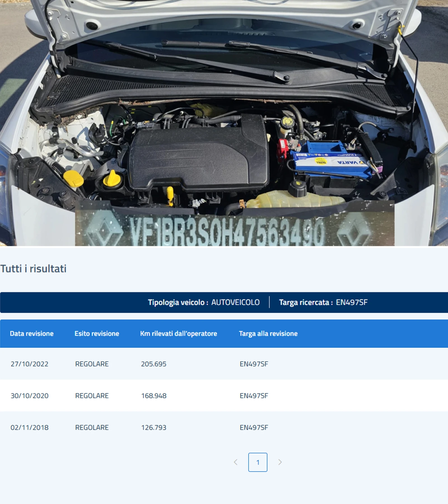Click the Targa ricercata EN497SF label

click(x=323, y=302)
